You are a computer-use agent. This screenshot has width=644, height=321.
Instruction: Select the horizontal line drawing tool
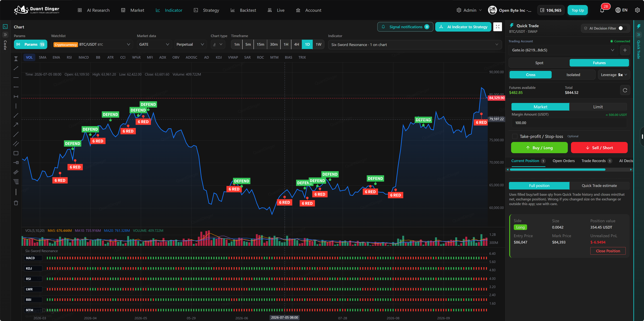(16, 78)
